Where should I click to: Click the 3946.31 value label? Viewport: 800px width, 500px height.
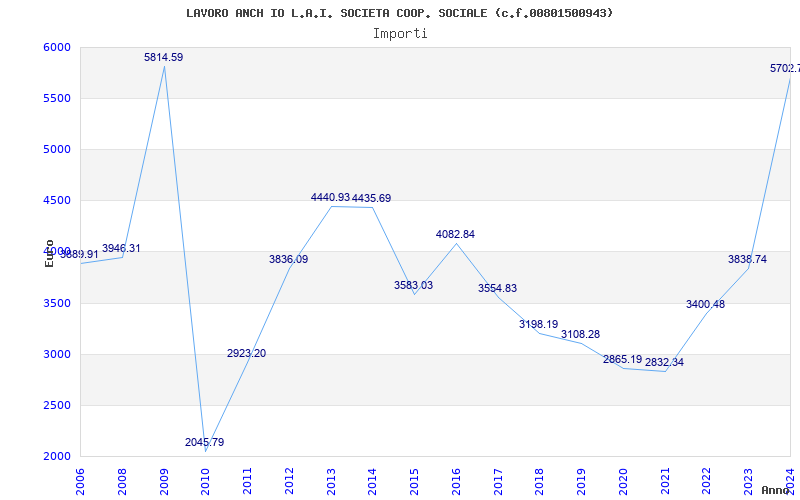[x=121, y=248]
